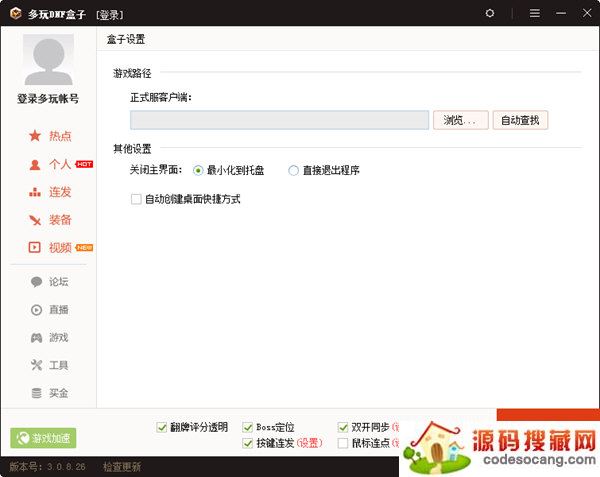Viewport: 600px width, 477px height.
Task: Click the sword icon beside 装备
Action: (x=35, y=220)
